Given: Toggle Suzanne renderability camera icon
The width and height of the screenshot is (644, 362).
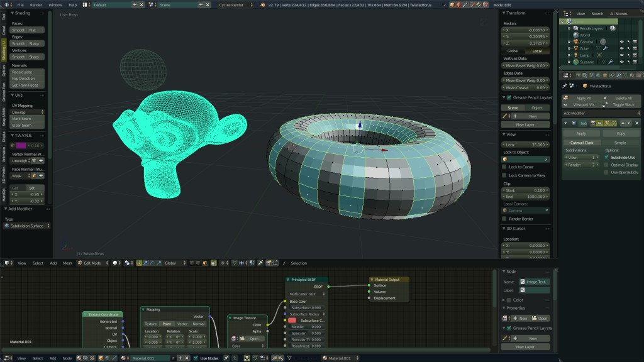Looking at the screenshot, I should click(635, 62).
